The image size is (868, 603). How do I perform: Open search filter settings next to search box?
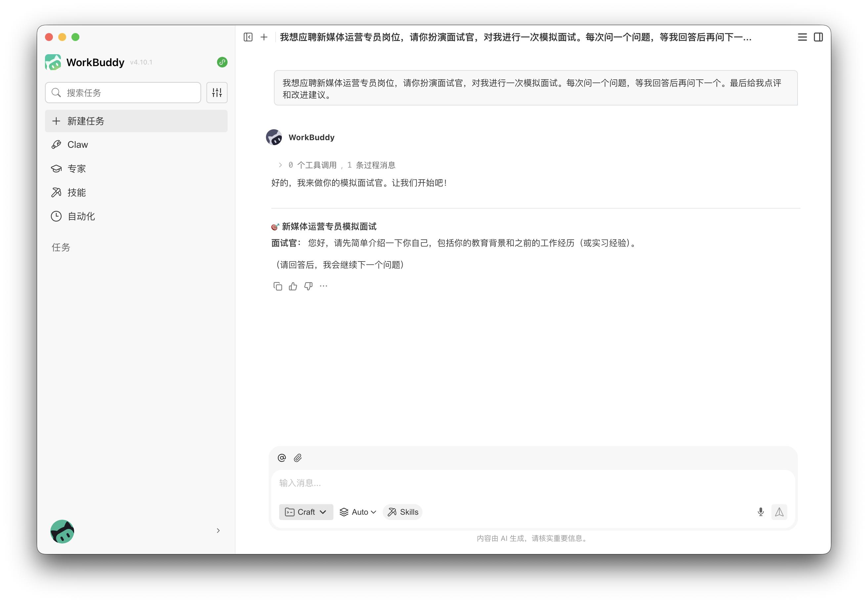coord(217,92)
